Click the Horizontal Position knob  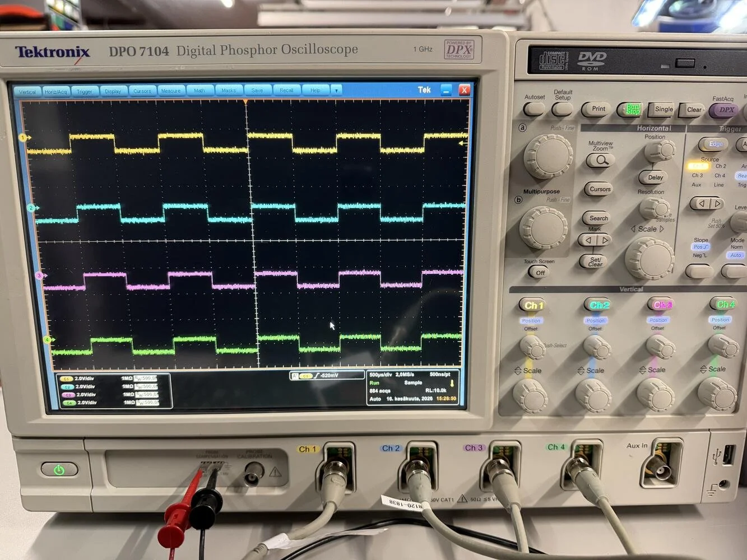[660, 151]
